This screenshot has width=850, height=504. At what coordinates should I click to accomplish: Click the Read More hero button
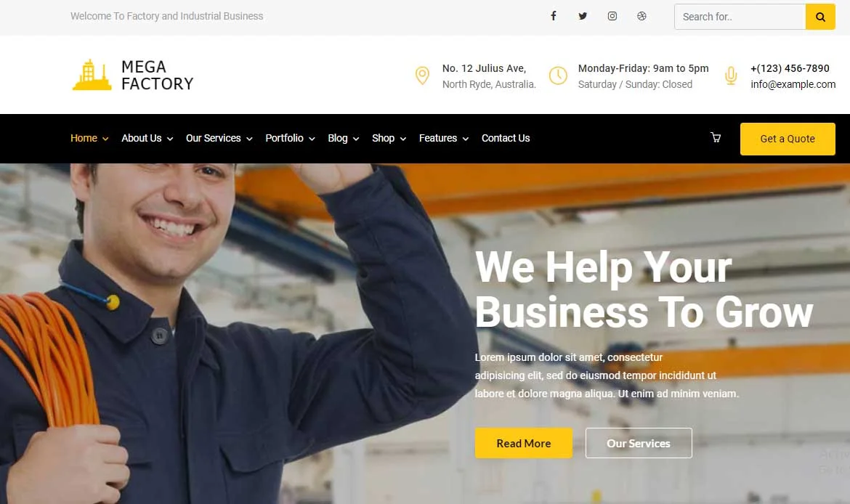pyautogui.click(x=524, y=443)
